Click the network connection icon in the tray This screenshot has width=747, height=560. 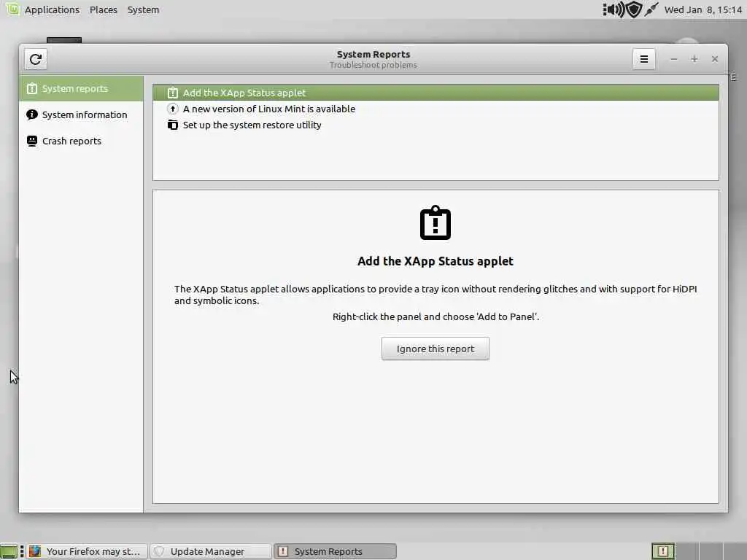pyautogui.click(x=651, y=9)
